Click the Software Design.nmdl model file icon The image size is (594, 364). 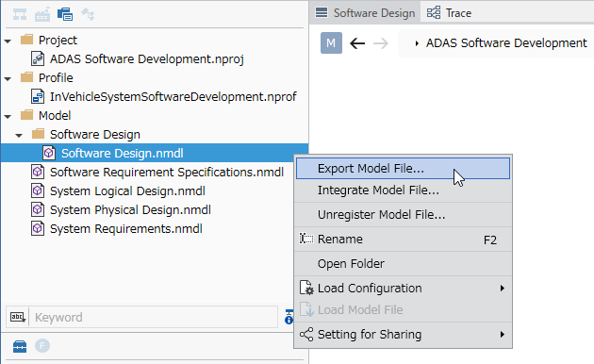point(49,153)
